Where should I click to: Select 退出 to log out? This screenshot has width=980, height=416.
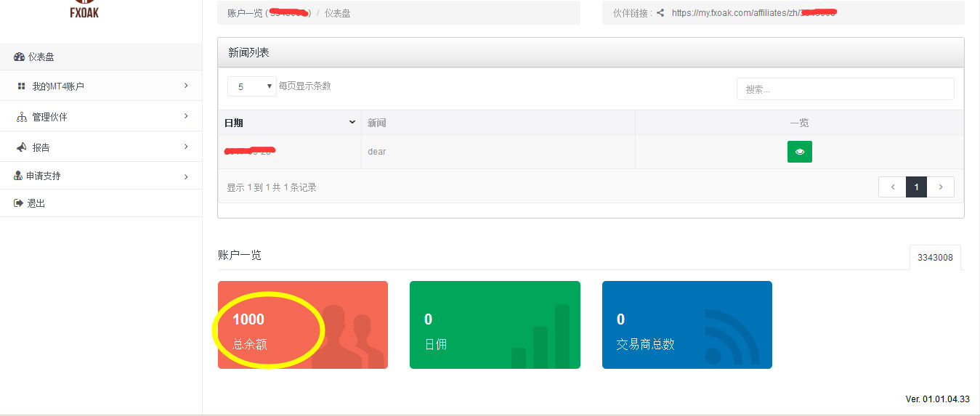[x=101, y=203]
